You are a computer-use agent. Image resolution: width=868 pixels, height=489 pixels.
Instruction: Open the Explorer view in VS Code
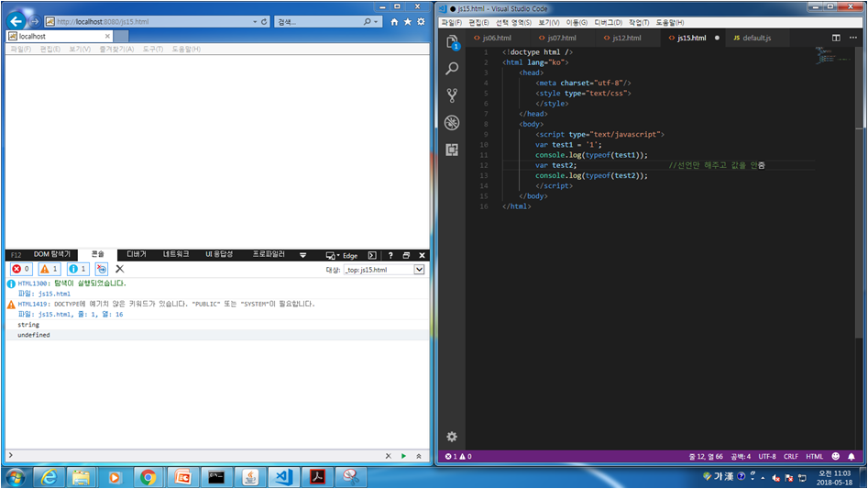pos(452,42)
